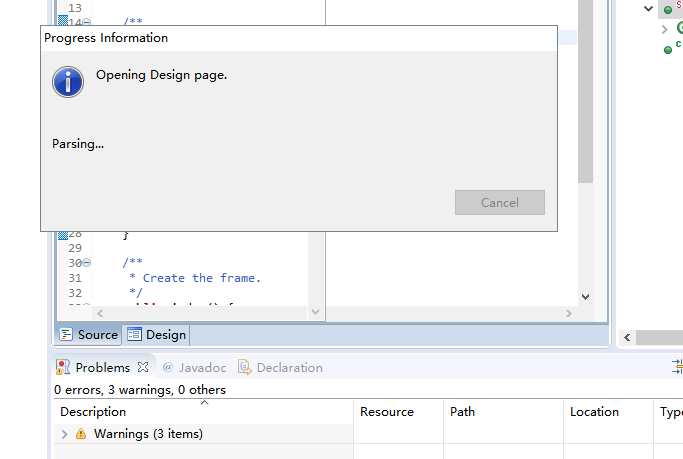This screenshot has height=459, width=683.
Task: Click the outline panel scroll left arrow
Action: 627,337
